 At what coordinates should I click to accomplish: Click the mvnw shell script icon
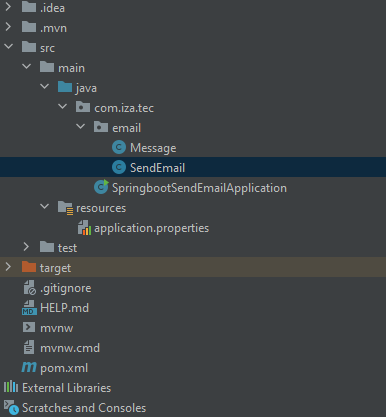[x=29, y=327]
